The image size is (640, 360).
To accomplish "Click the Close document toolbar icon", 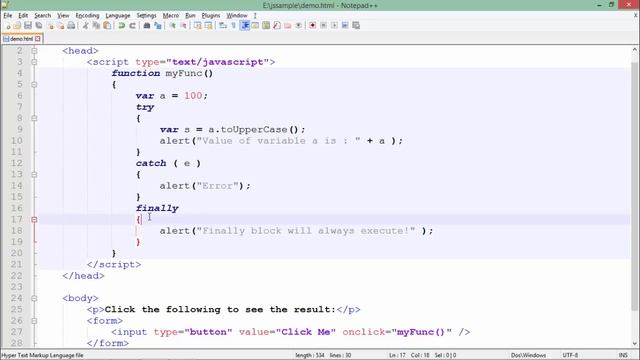I will coord(51,26).
